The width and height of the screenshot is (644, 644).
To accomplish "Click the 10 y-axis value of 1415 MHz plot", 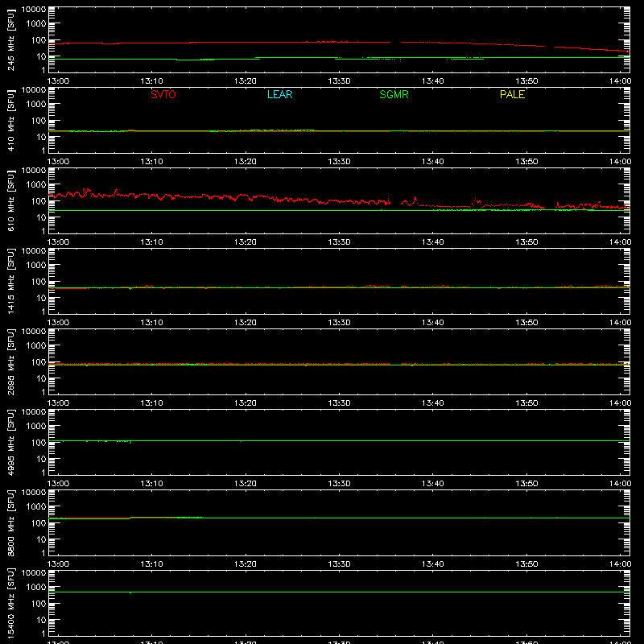I will (41, 298).
